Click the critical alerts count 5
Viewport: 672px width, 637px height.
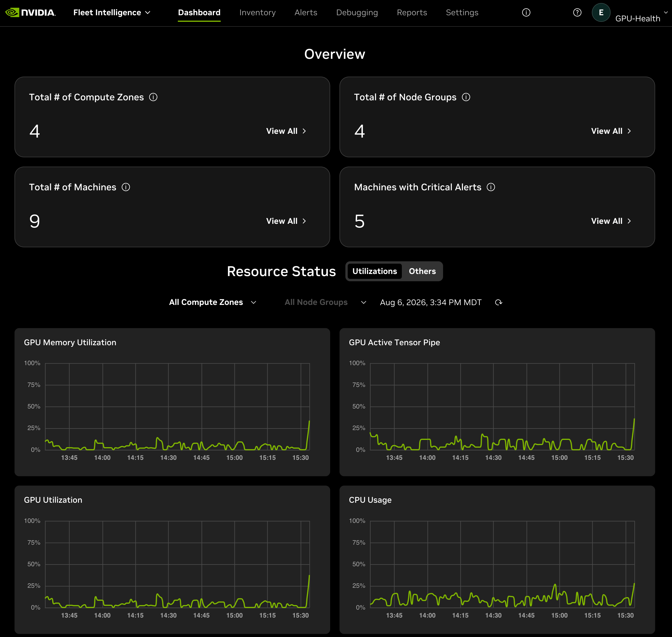(359, 221)
